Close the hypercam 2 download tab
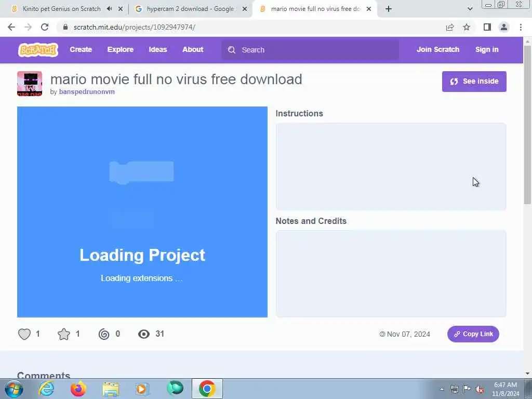 [x=245, y=9]
